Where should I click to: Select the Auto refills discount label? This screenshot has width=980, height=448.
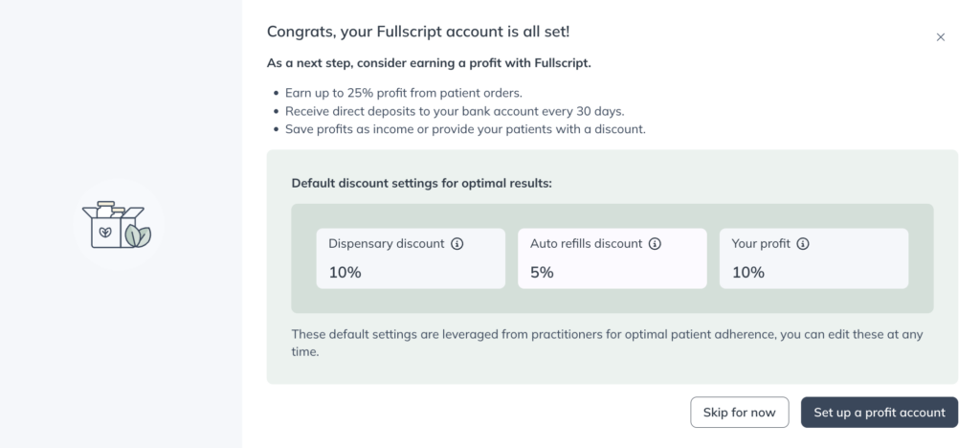pos(587,244)
